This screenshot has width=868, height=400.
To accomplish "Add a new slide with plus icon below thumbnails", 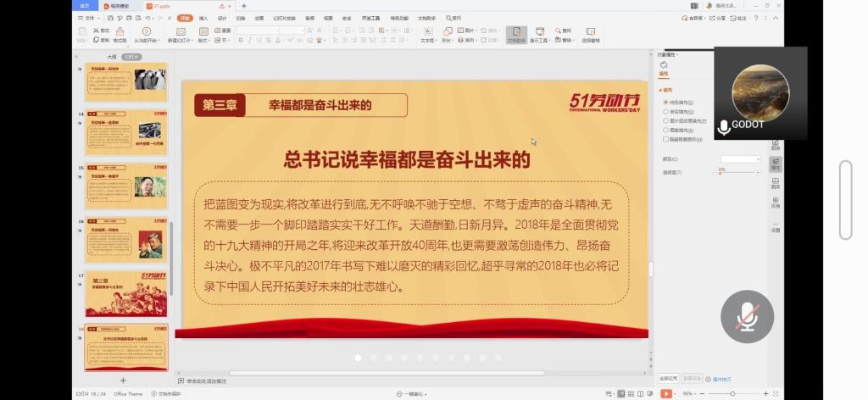I will 123,381.
